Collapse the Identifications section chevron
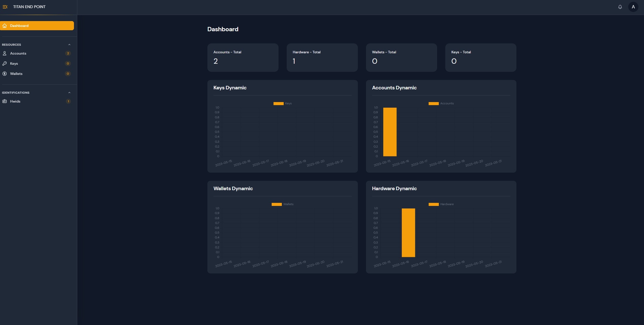This screenshot has width=644, height=325. point(69,93)
